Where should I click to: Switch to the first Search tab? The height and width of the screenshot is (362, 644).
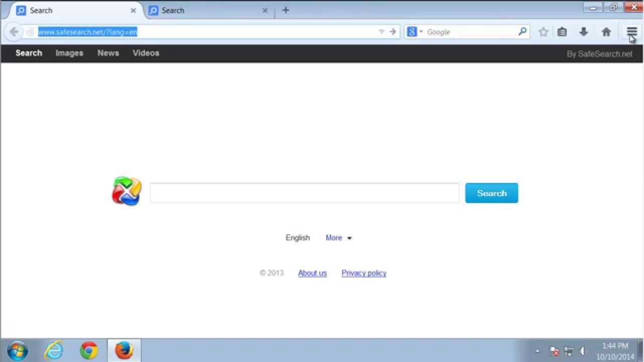click(75, 11)
